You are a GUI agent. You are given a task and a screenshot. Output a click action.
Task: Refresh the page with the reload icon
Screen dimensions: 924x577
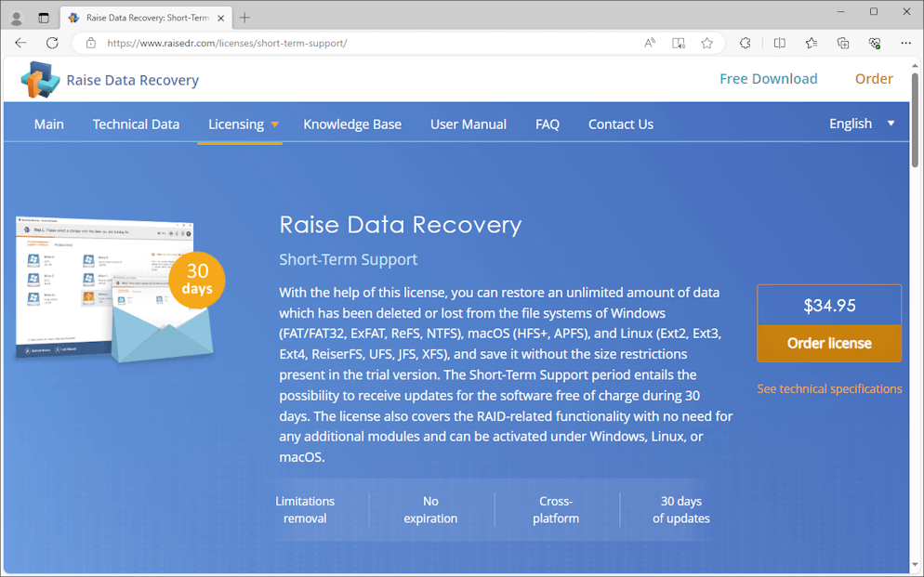(52, 43)
